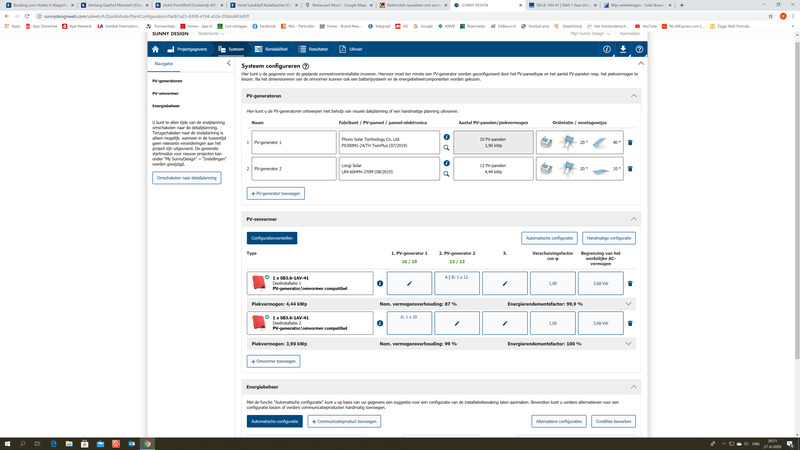Click Omschakelen naar detailplanning button
This screenshot has width=800, height=450.
click(x=187, y=178)
